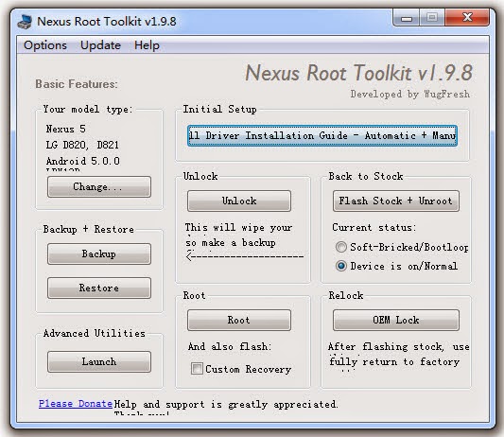
Task: Click the Root button
Action: point(239,321)
